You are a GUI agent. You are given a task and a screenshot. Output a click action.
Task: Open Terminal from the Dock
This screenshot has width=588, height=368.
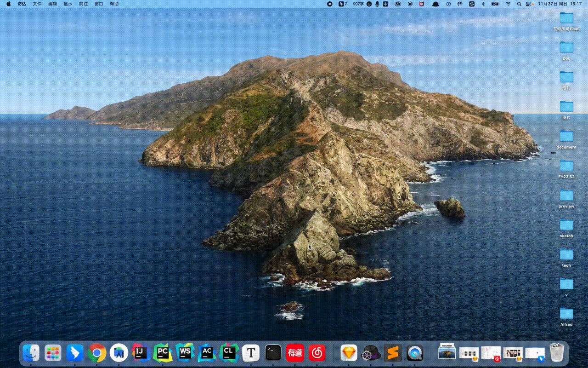[273, 353]
